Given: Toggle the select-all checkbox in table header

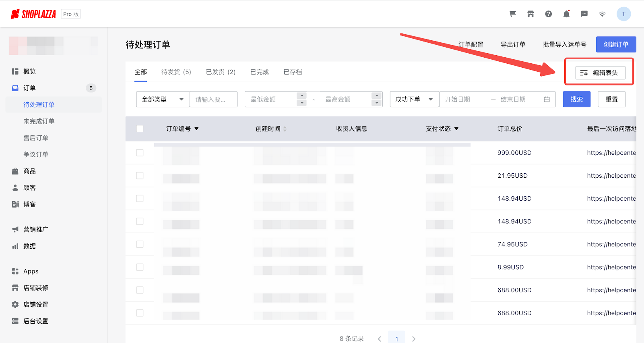Looking at the screenshot, I should [140, 129].
